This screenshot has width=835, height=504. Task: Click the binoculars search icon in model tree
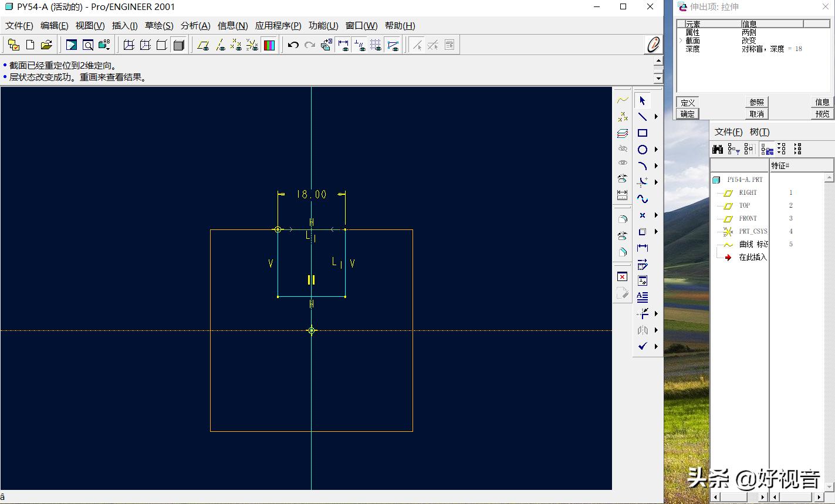pyautogui.click(x=718, y=149)
